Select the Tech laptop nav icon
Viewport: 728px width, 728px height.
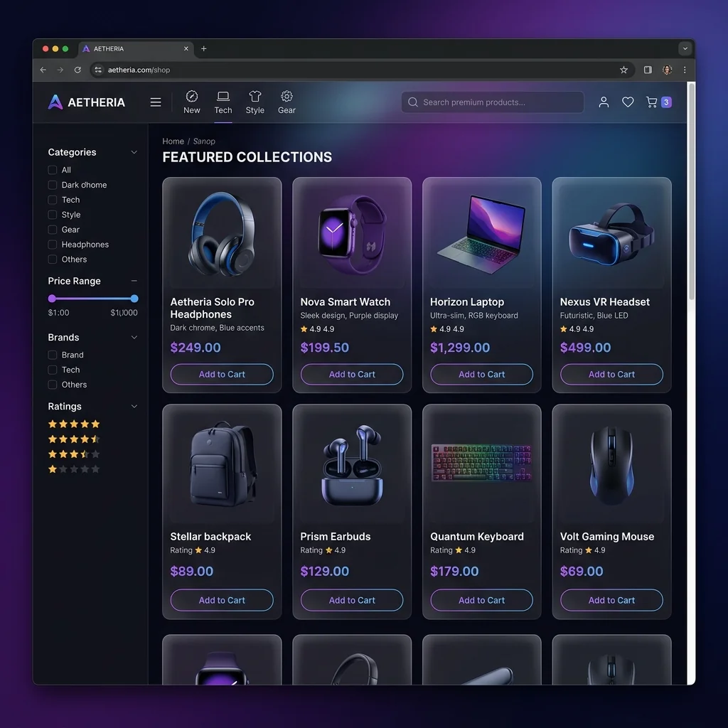click(x=223, y=96)
